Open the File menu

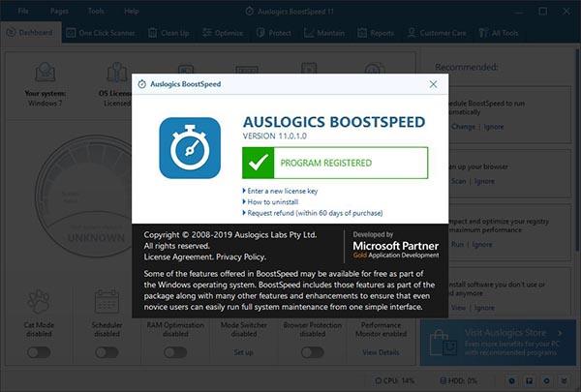coord(23,11)
